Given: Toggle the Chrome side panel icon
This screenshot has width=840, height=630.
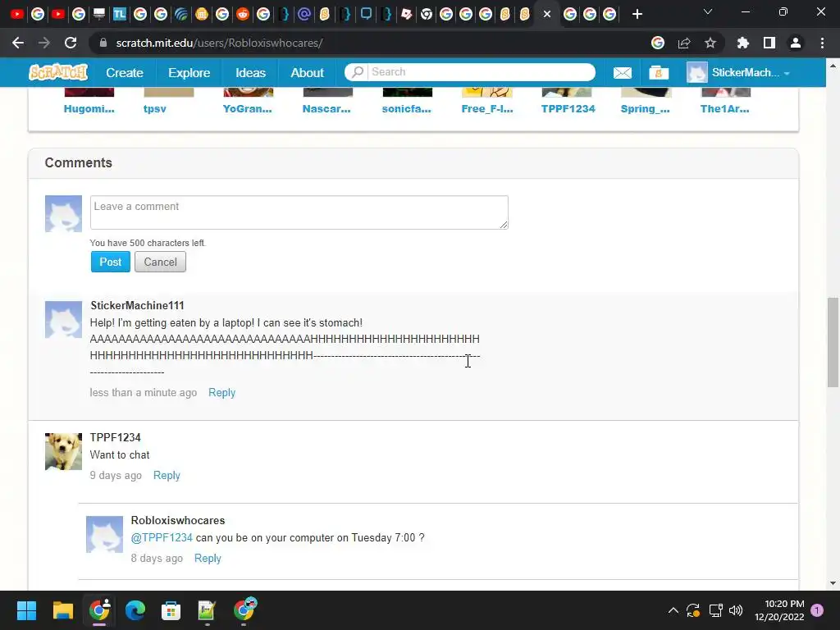Looking at the screenshot, I should click(769, 43).
